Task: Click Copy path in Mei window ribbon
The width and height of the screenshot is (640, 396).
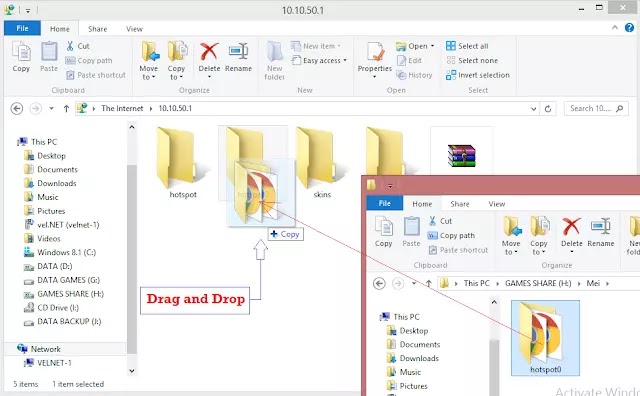Action: point(451,236)
